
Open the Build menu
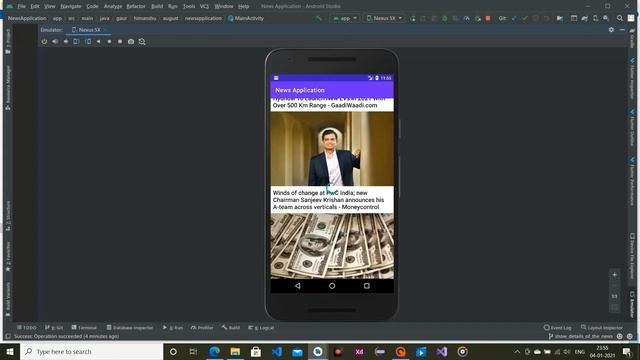point(157,7)
